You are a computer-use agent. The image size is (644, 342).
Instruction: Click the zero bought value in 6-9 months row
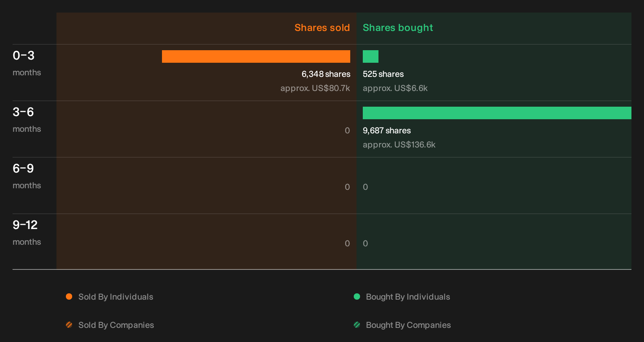pyautogui.click(x=366, y=187)
